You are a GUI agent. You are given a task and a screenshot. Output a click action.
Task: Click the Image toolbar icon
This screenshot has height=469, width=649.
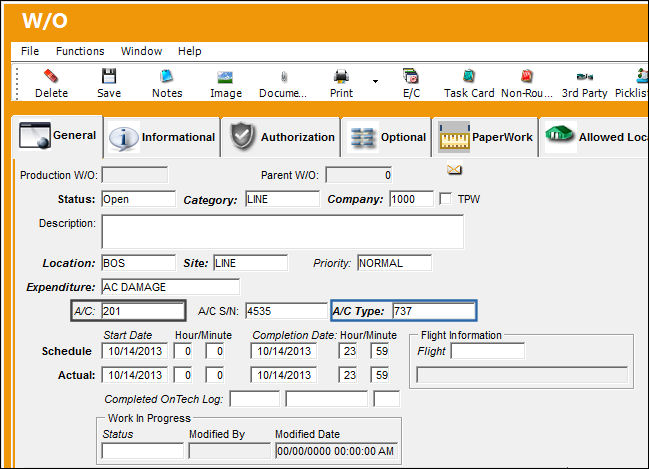[225, 77]
